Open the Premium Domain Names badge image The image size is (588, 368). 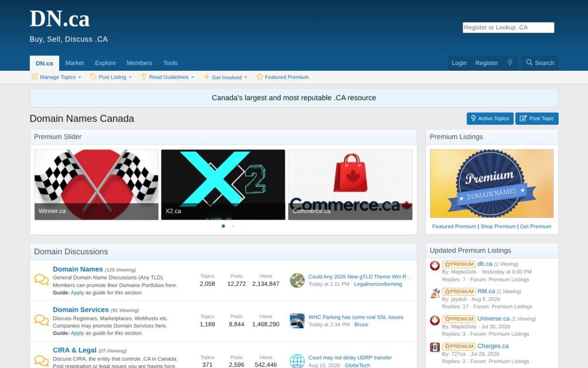(492, 183)
